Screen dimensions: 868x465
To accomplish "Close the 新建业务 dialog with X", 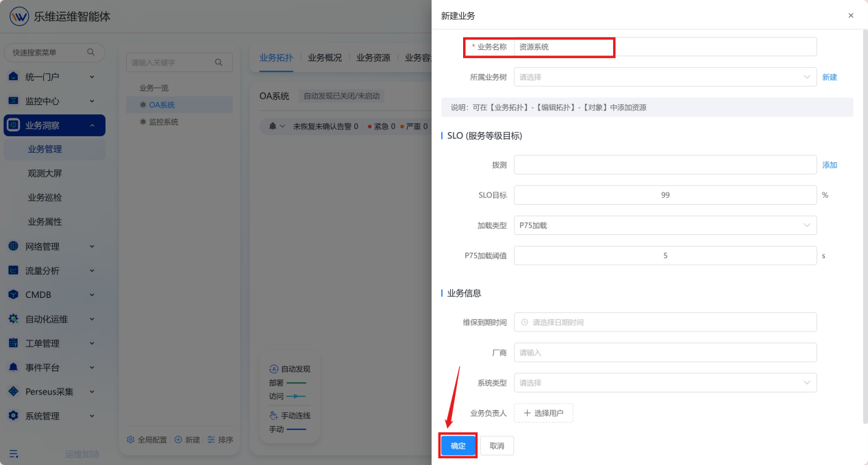I will tap(851, 15).
